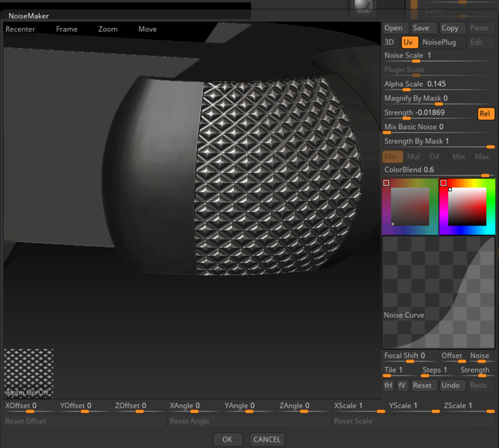Toggle the Uv noise mode
499x448 pixels.
408,42
